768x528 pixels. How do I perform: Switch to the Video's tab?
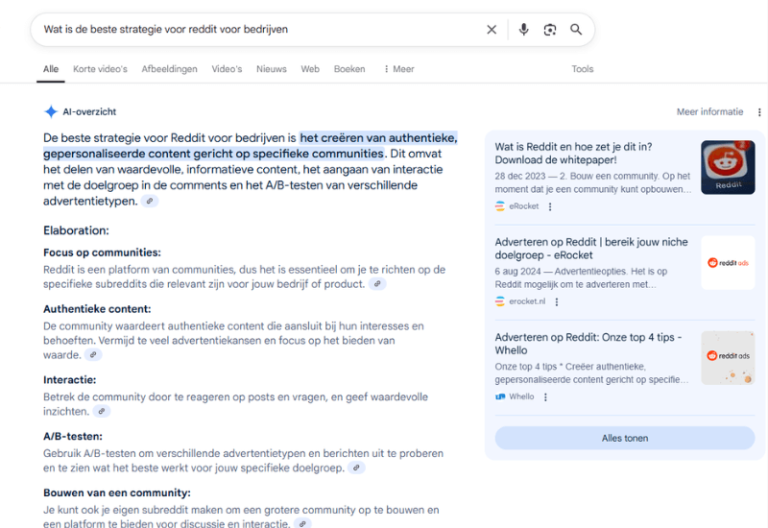[x=227, y=69]
